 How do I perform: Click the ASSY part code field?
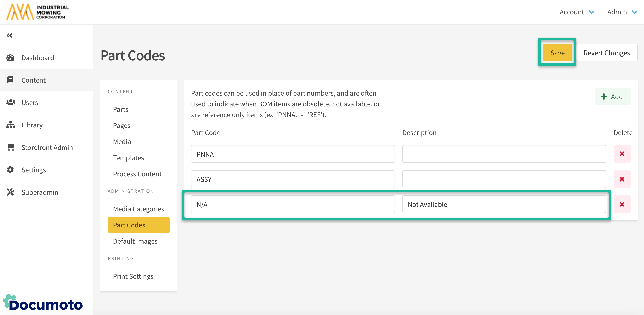(293, 179)
